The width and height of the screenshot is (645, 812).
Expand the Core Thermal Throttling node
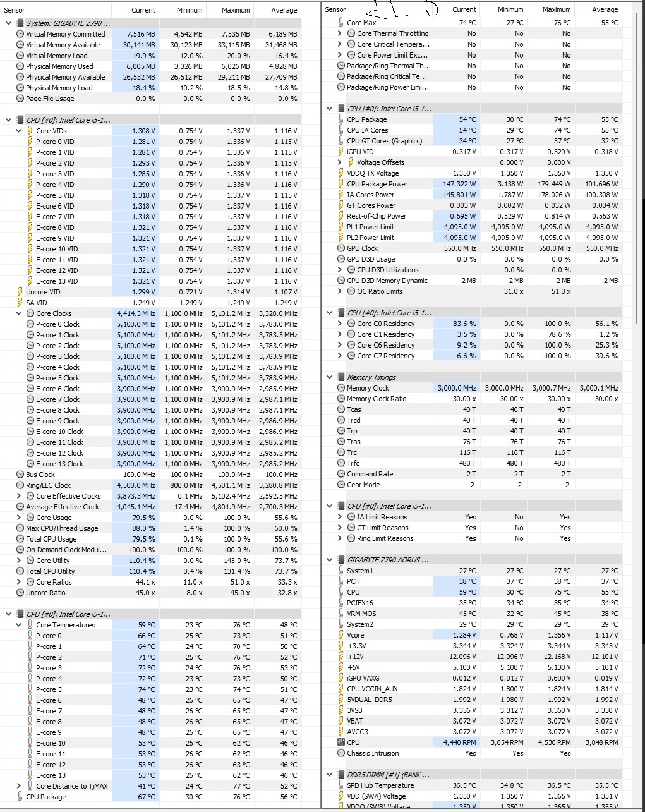tap(340, 33)
